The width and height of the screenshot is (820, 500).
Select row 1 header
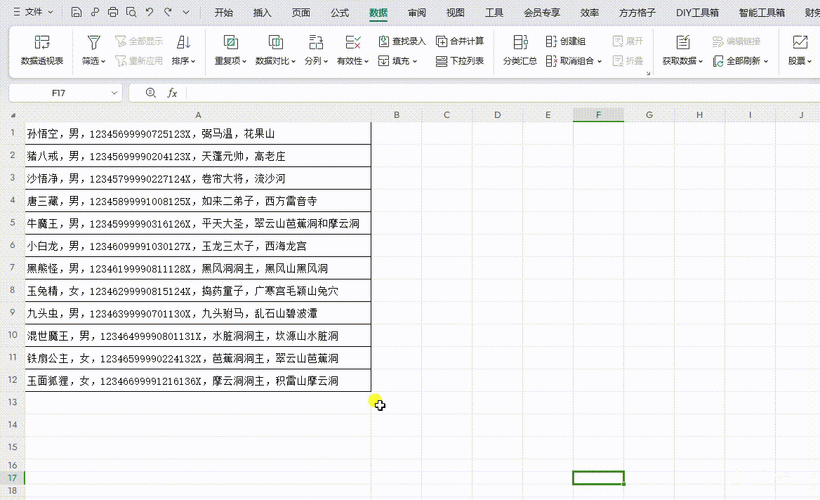tap(13, 133)
